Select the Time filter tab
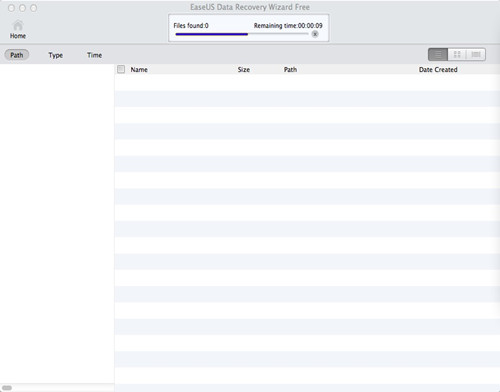Screen dimensions: 500x392 pyautogui.click(x=95, y=55)
